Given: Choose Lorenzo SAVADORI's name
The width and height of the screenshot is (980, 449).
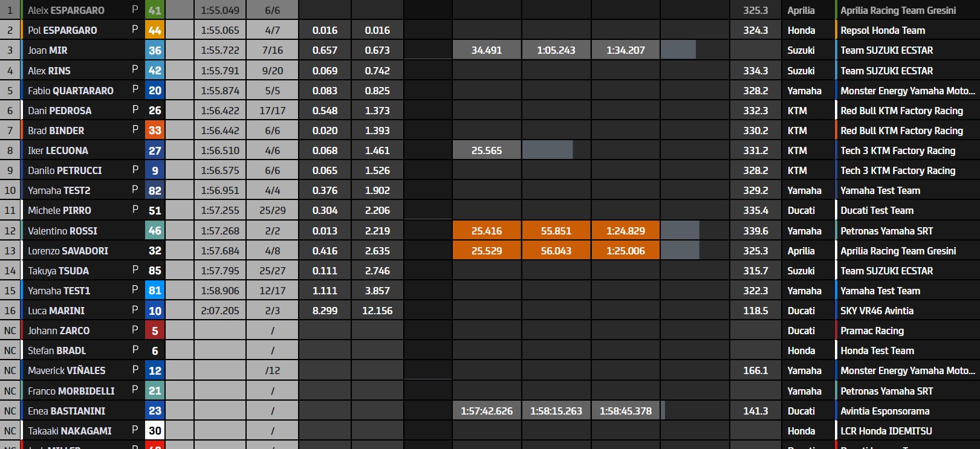Looking at the screenshot, I should point(68,251).
